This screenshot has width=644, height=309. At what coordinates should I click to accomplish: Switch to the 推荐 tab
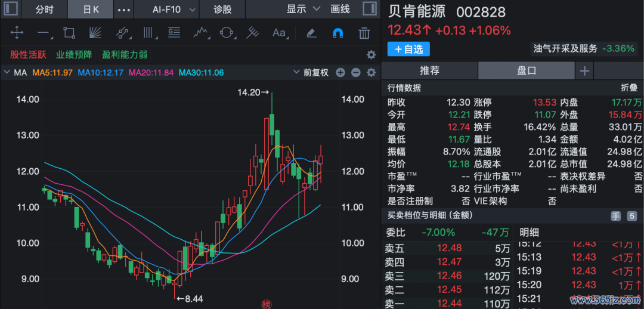pyautogui.click(x=429, y=70)
